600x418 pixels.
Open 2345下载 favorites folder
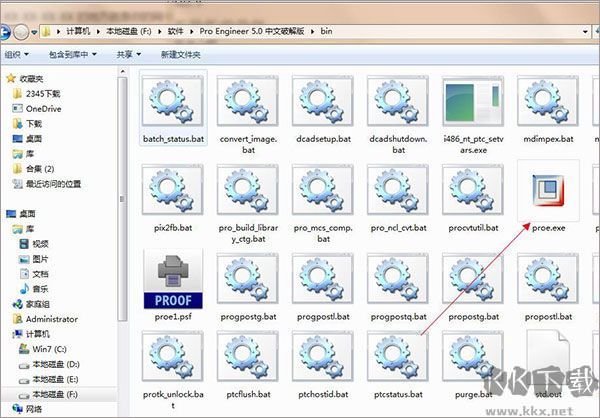[x=37, y=93]
